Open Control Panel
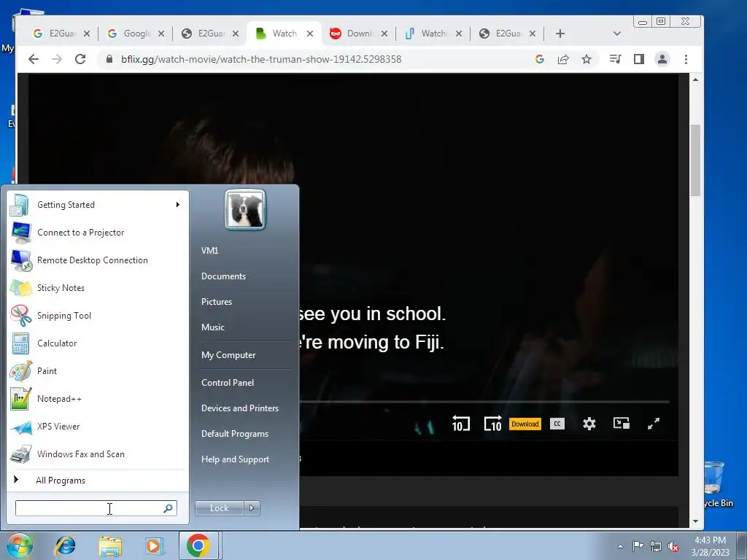Image resolution: width=747 pixels, height=560 pixels. point(228,383)
